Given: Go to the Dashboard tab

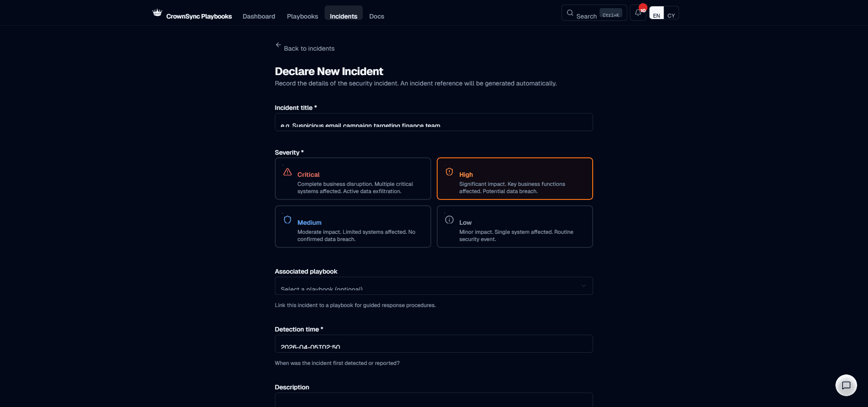Looking at the screenshot, I should pos(259,16).
